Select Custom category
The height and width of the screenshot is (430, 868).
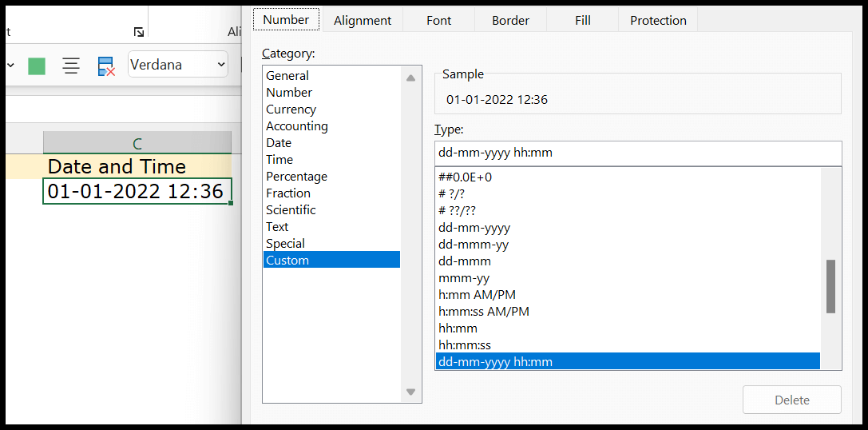point(331,260)
